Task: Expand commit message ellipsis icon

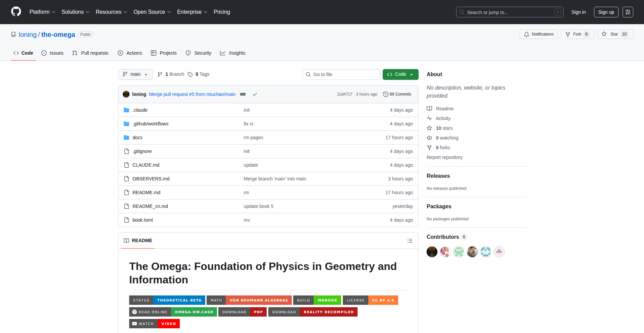Action: coord(243,94)
